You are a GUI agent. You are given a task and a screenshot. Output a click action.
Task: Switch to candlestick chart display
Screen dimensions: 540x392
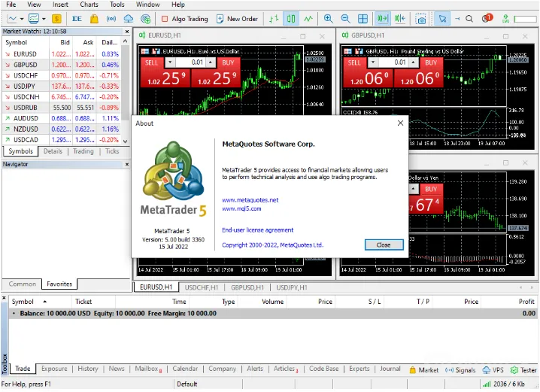291,19
